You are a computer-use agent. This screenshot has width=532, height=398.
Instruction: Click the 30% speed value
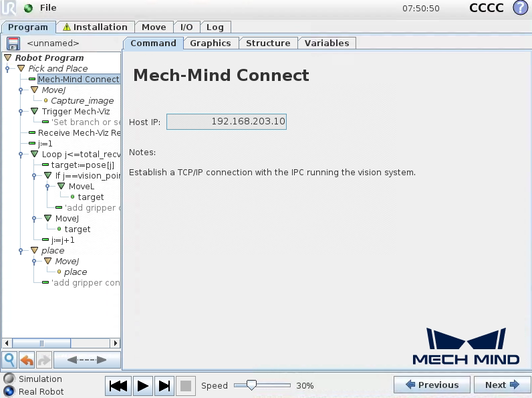pyautogui.click(x=305, y=385)
